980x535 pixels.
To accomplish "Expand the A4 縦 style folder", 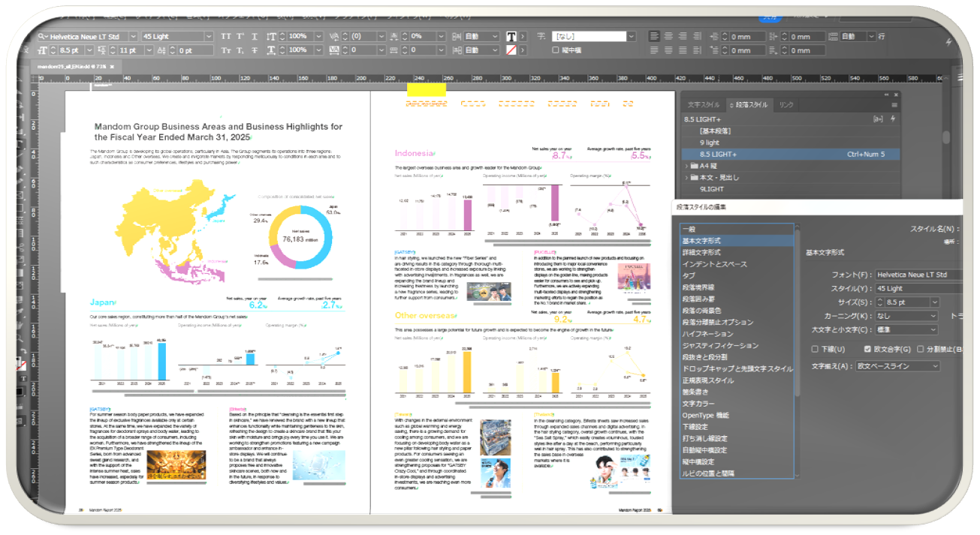I will click(x=687, y=166).
